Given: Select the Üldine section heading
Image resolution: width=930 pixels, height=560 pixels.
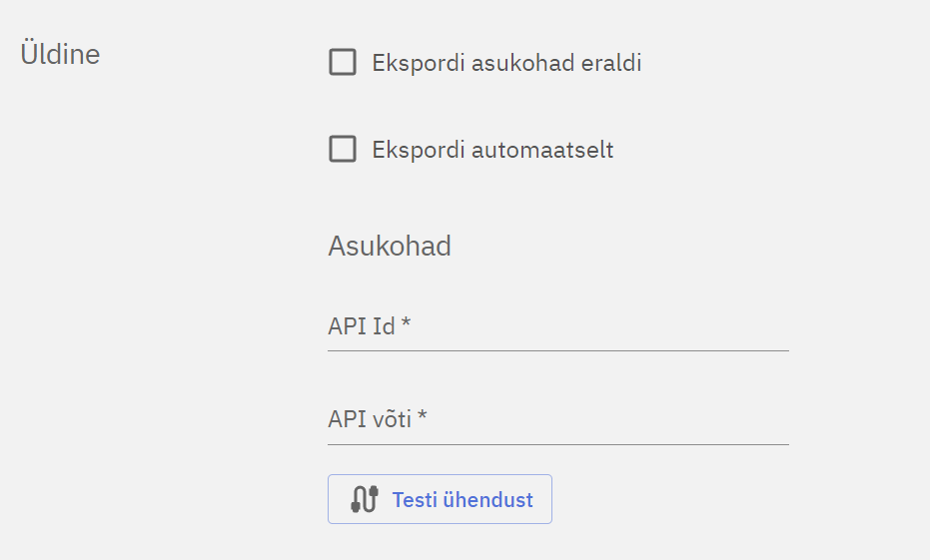Looking at the screenshot, I should (x=60, y=53).
